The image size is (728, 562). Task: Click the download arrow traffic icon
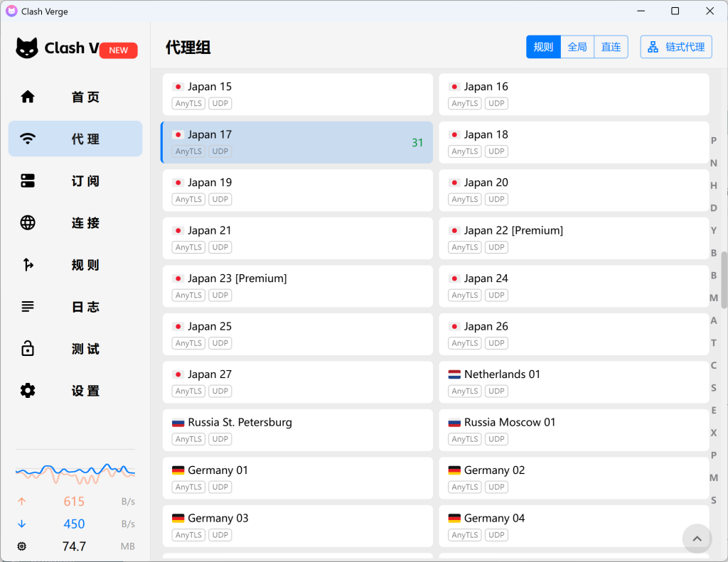(x=22, y=524)
